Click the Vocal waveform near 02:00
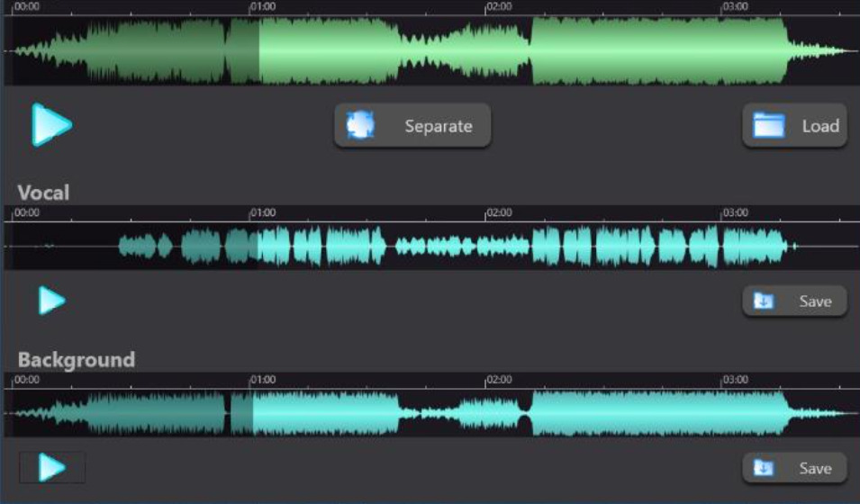Viewport: 860px width, 504px height. [x=486, y=247]
